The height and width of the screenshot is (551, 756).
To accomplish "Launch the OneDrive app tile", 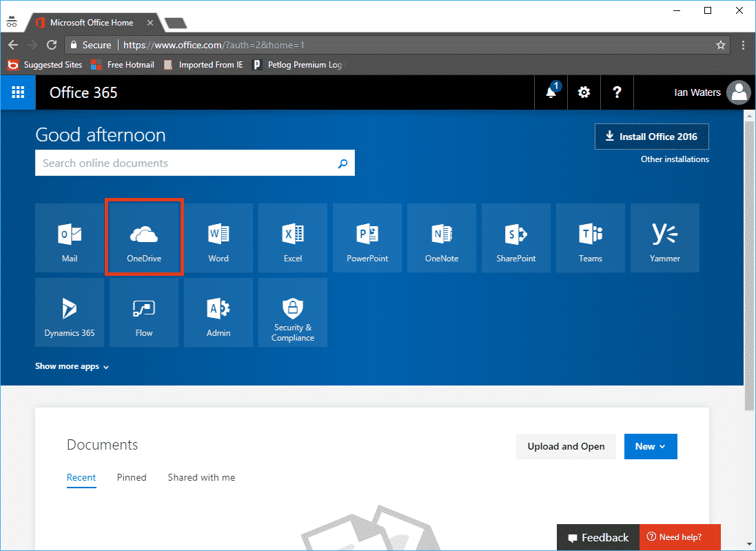I will tap(144, 238).
